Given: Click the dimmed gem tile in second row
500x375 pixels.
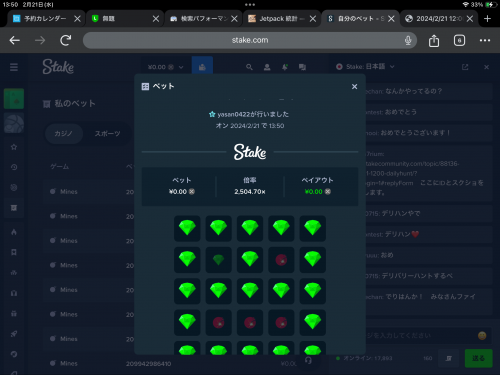Looking at the screenshot, I should point(218,259).
